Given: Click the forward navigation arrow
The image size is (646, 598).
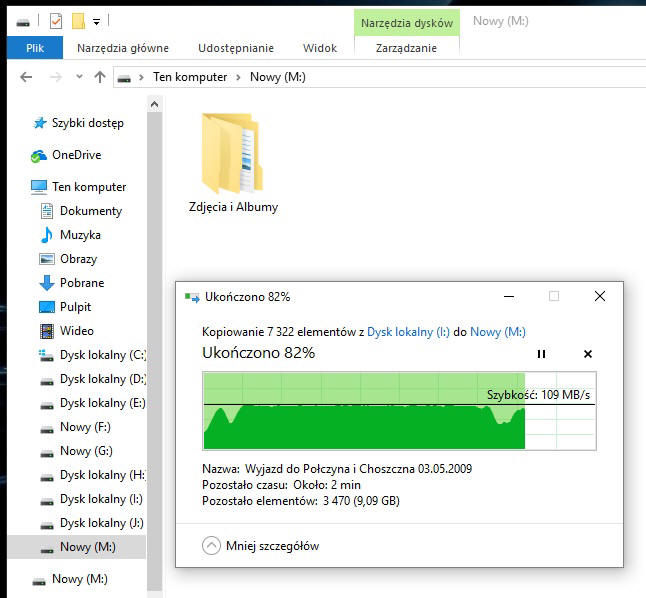Looking at the screenshot, I should tap(56, 77).
